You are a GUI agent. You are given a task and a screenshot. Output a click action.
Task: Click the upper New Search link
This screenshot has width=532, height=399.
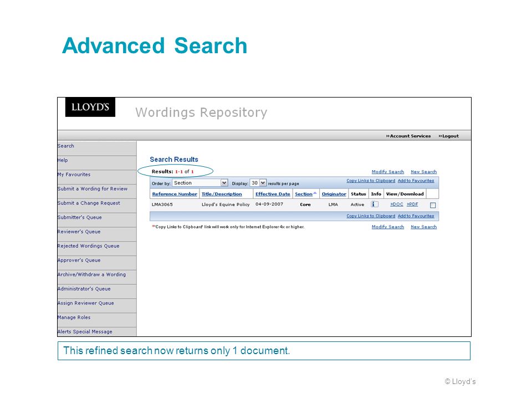point(424,172)
